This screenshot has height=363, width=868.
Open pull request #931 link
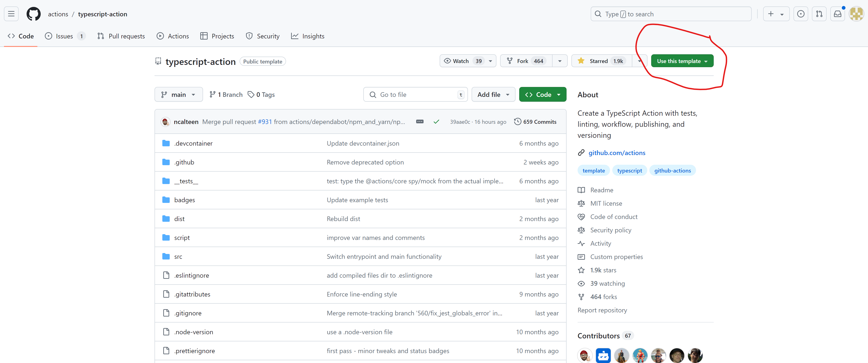pos(265,122)
